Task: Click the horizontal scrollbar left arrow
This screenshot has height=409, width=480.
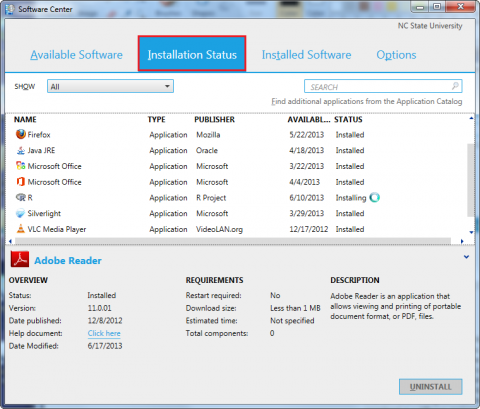Action: [10, 241]
